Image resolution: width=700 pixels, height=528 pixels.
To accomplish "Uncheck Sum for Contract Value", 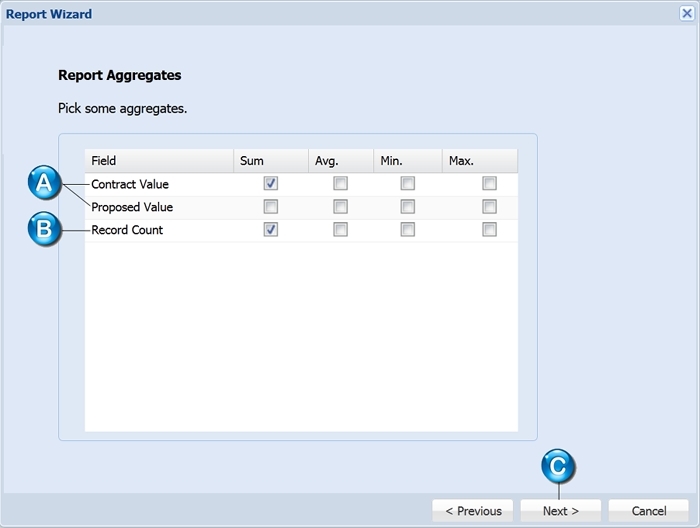I will click(x=271, y=183).
